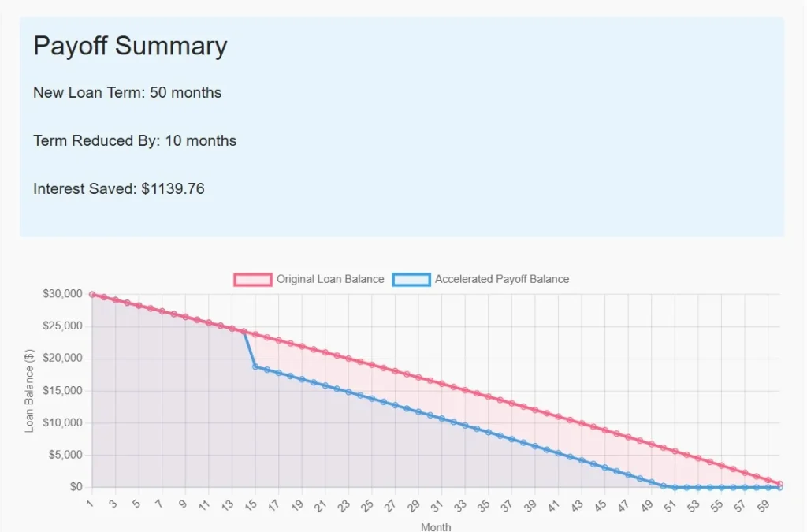The image size is (807, 532).
Task: Click the Interest Saved $1139.76 value
Action: tap(173, 189)
